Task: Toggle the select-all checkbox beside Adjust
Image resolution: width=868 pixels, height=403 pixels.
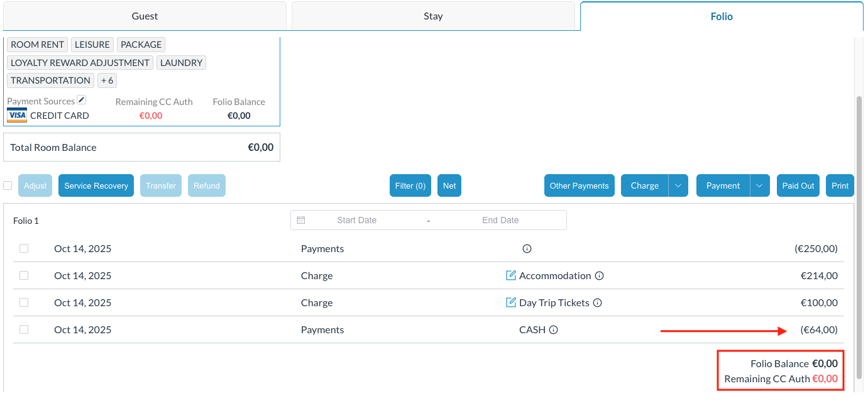Action: click(8, 185)
